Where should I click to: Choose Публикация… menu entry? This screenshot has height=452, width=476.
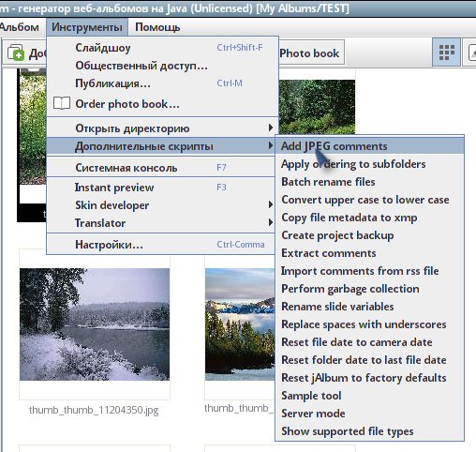pos(162,83)
